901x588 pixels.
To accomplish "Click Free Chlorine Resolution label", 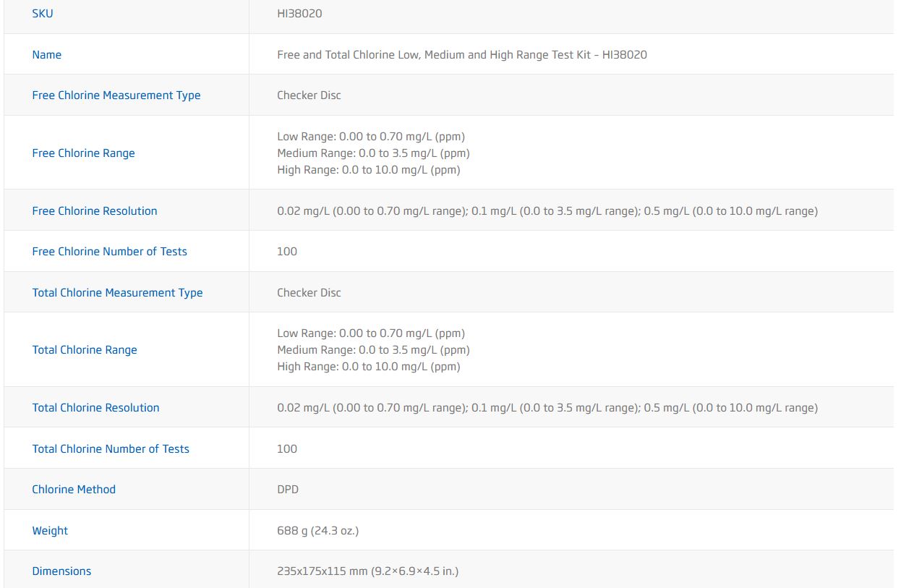I will tap(95, 211).
